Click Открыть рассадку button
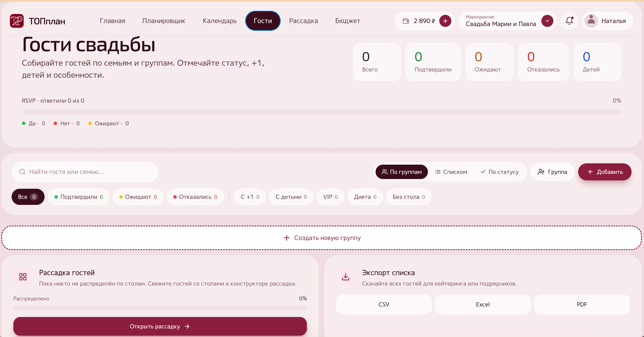644x337 pixels. (160, 326)
